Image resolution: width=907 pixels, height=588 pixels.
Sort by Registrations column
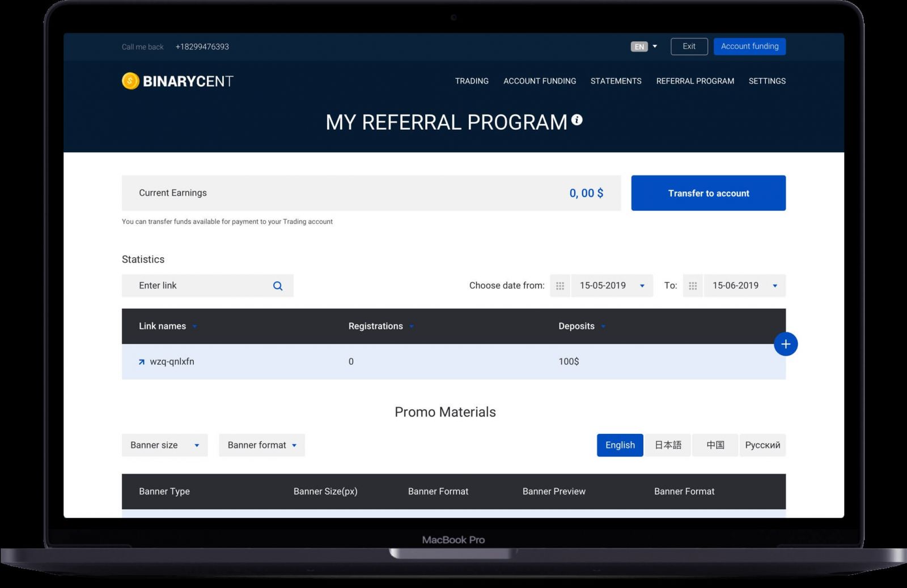pyautogui.click(x=381, y=326)
